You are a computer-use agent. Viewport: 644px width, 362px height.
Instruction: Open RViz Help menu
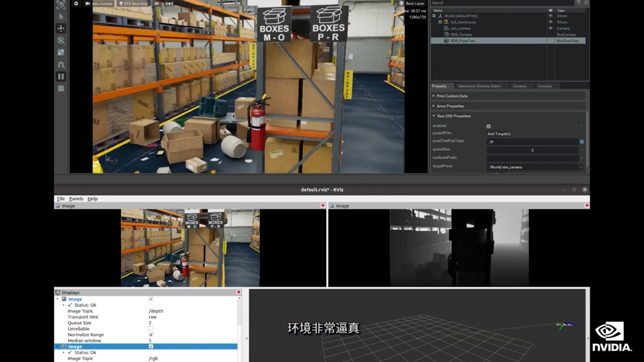coord(92,199)
